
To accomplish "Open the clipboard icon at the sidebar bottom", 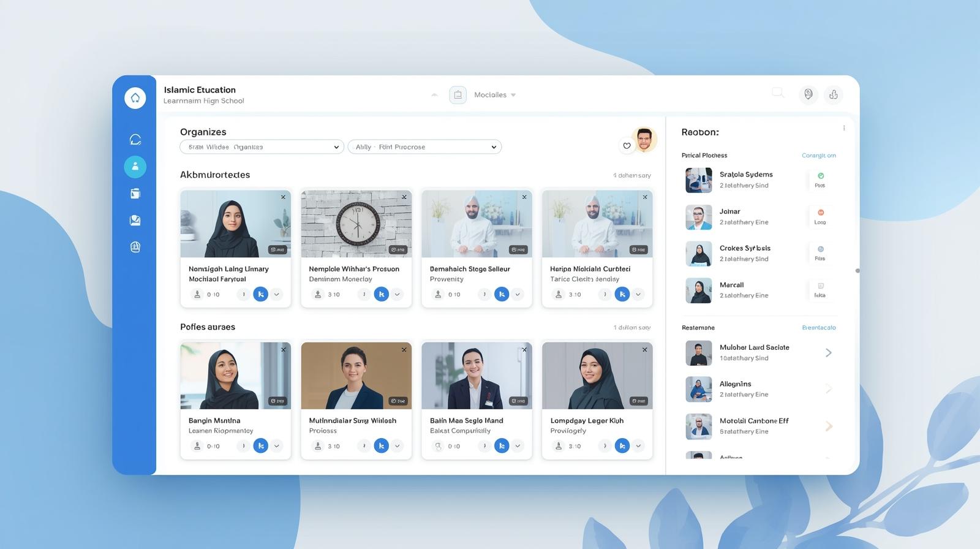I will (x=135, y=247).
